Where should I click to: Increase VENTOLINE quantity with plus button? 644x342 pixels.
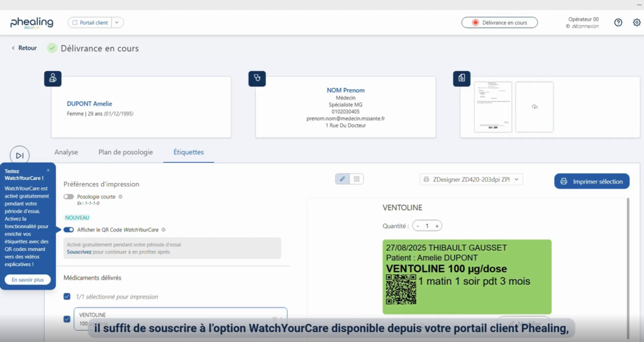pyautogui.click(x=437, y=226)
